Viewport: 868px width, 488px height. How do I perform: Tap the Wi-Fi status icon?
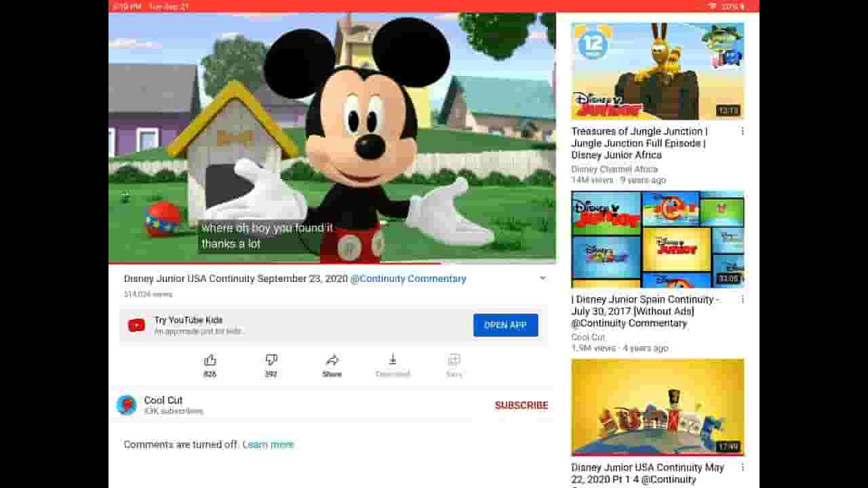[712, 6]
